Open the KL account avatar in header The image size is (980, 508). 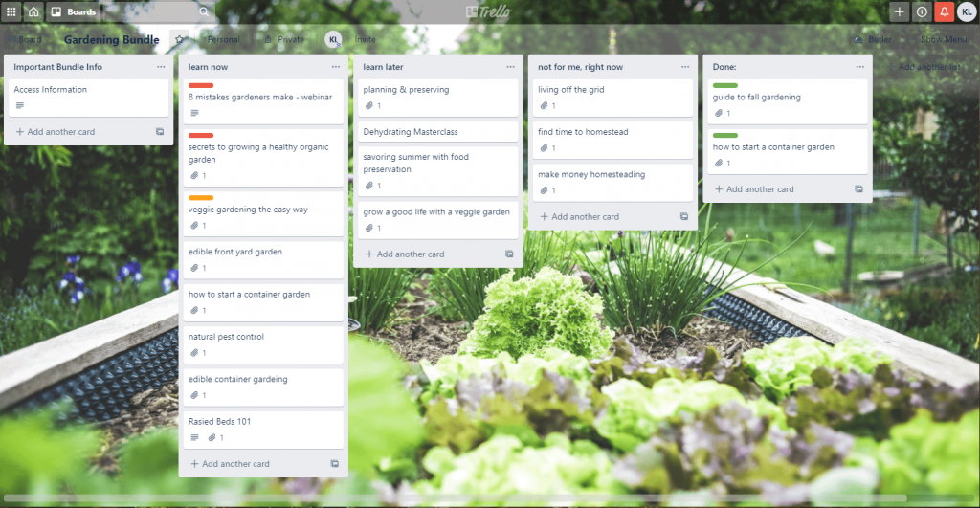pyautogui.click(x=967, y=11)
